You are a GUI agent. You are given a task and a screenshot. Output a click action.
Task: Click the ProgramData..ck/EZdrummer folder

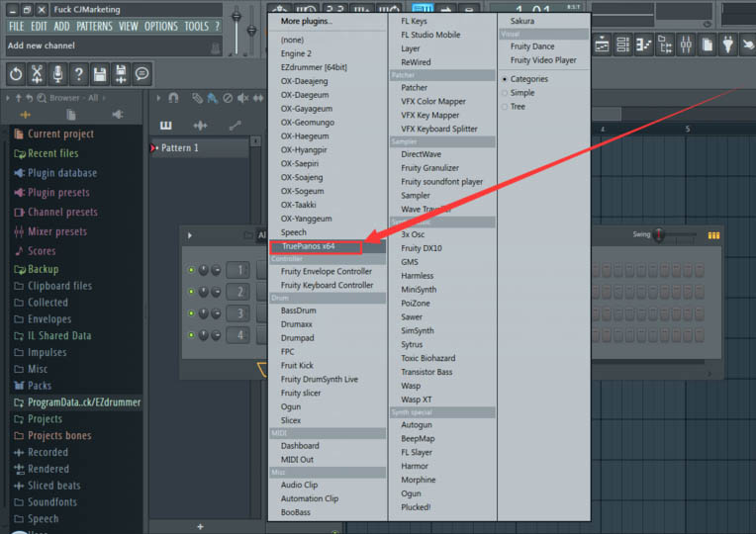pyautogui.click(x=77, y=402)
